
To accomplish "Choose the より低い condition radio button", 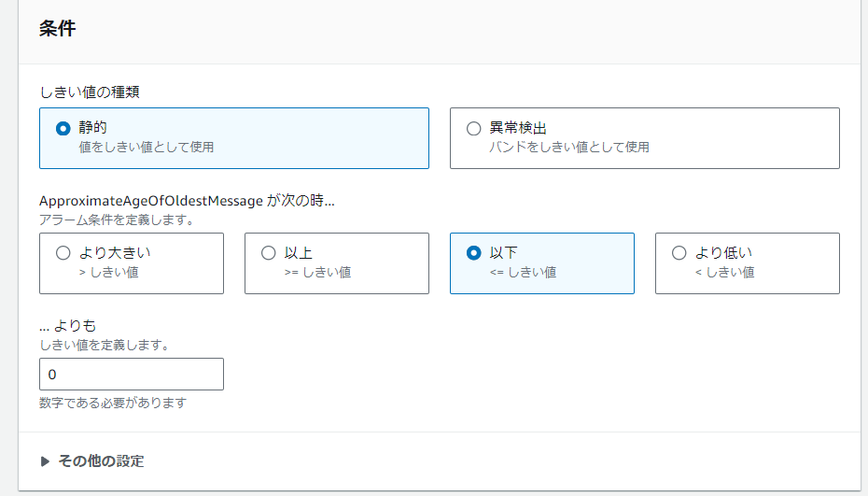I will [x=679, y=253].
